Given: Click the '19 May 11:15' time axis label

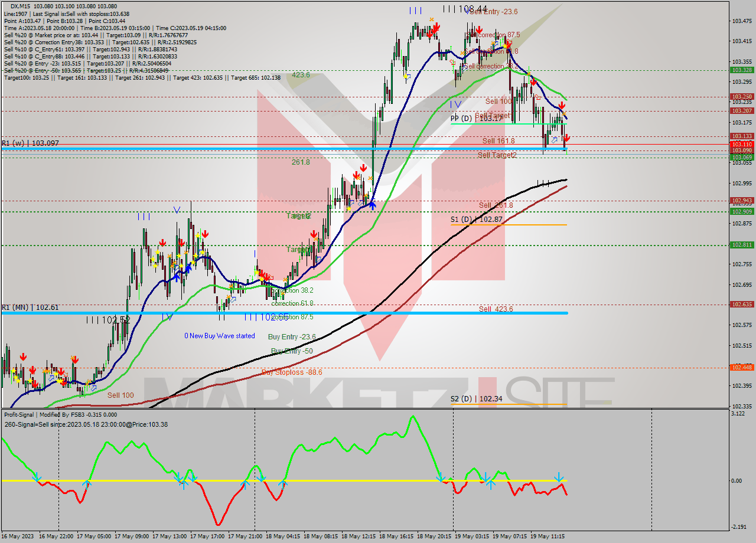Looking at the screenshot, I should 548,537.
